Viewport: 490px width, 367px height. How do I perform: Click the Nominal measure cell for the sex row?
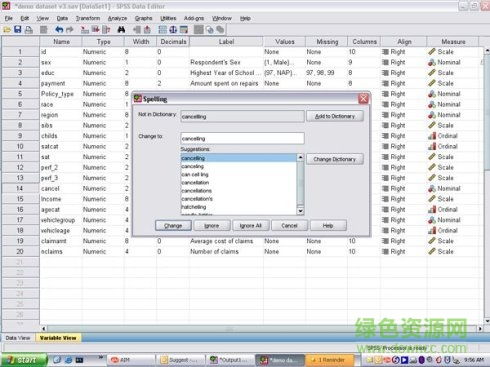coord(449,62)
